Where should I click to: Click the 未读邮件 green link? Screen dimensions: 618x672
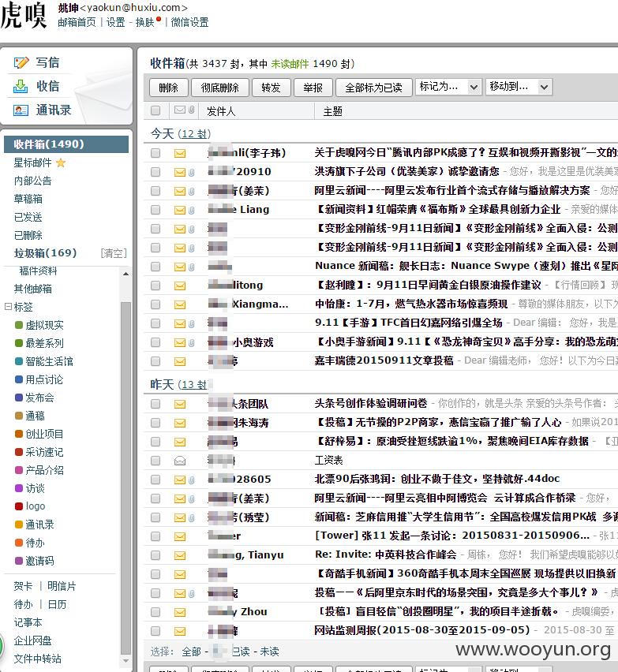tap(290, 64)
